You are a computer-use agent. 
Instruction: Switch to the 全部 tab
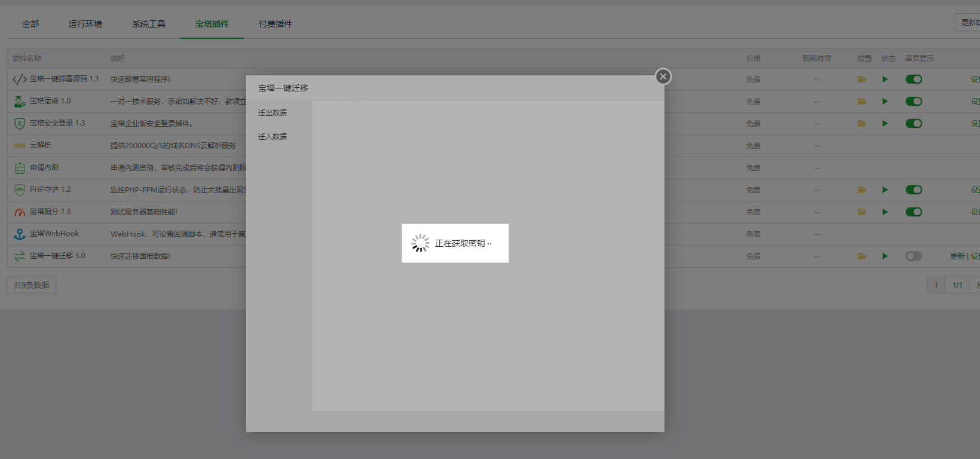pos(30,24)
